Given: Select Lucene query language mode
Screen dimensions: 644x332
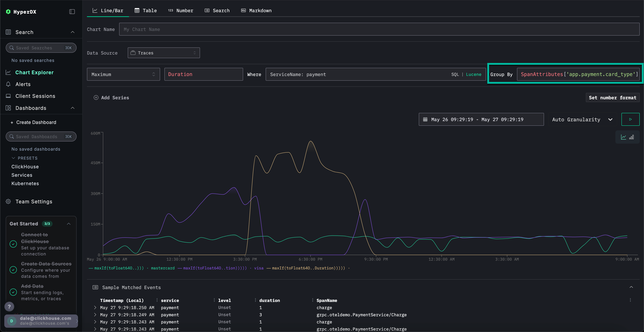Looking at the screenshot, I should [x=474, y=74].
